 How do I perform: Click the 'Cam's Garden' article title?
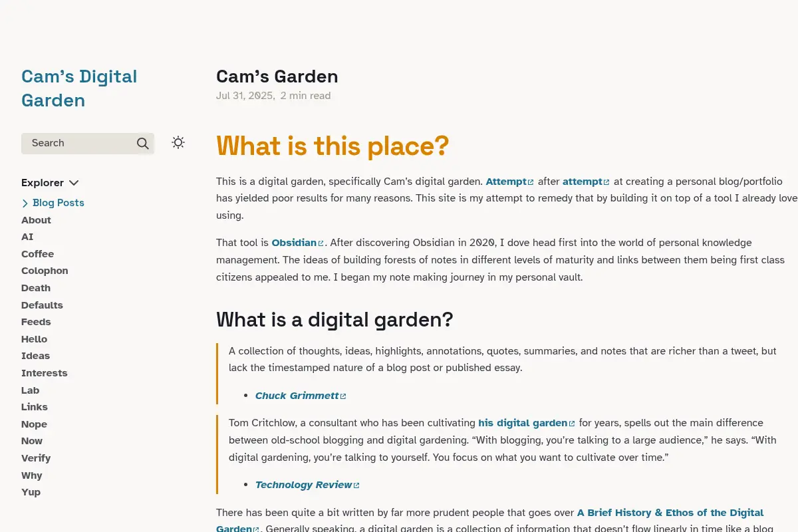pos(277,76)
